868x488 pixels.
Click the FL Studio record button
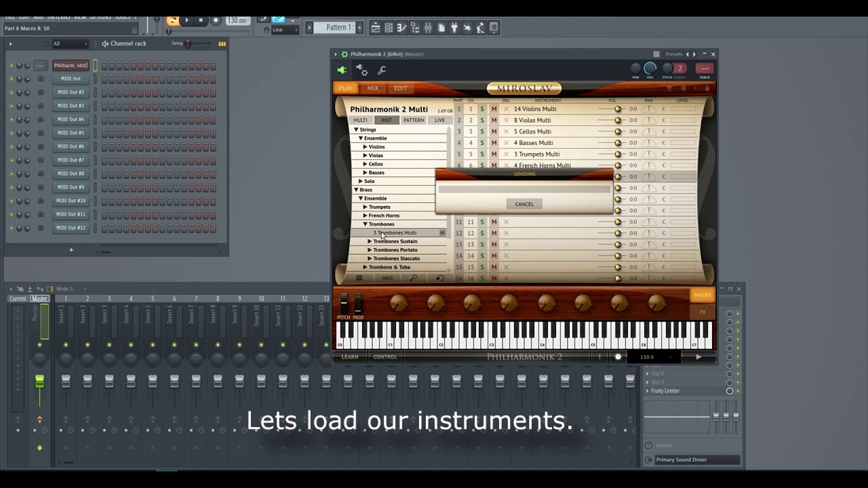(216, 20)
